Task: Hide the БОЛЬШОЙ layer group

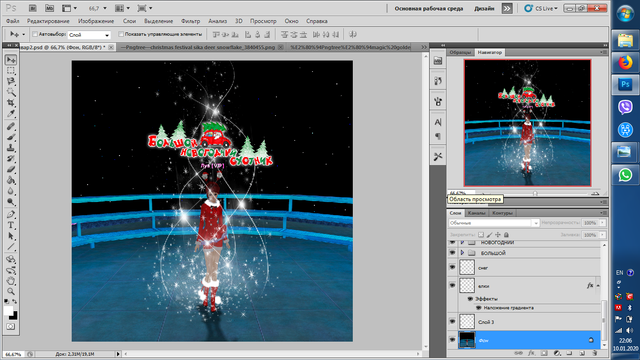Action: [452, 253]
